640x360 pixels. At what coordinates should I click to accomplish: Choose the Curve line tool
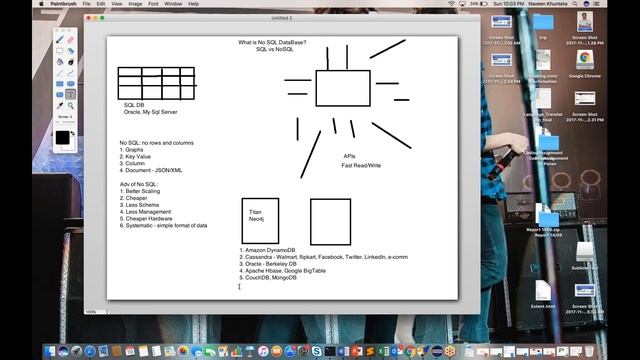point(71,73)
